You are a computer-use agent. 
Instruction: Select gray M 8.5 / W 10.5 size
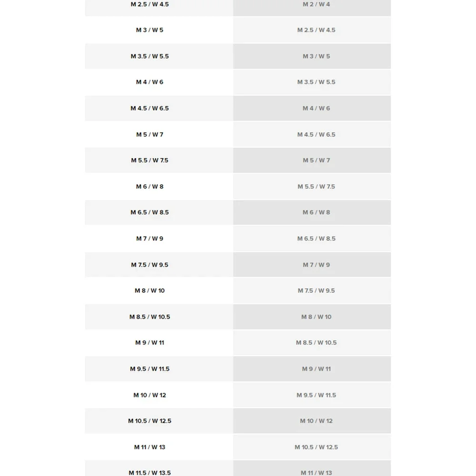pos(317,342)
